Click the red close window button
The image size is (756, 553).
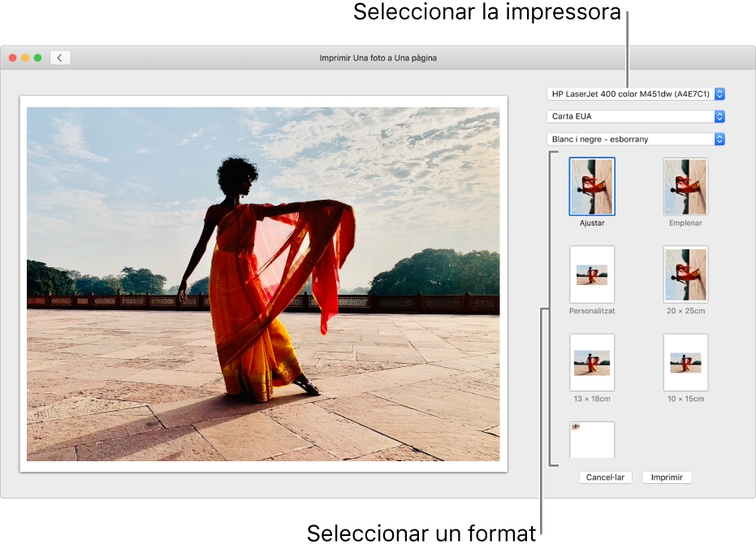[12, 58]
